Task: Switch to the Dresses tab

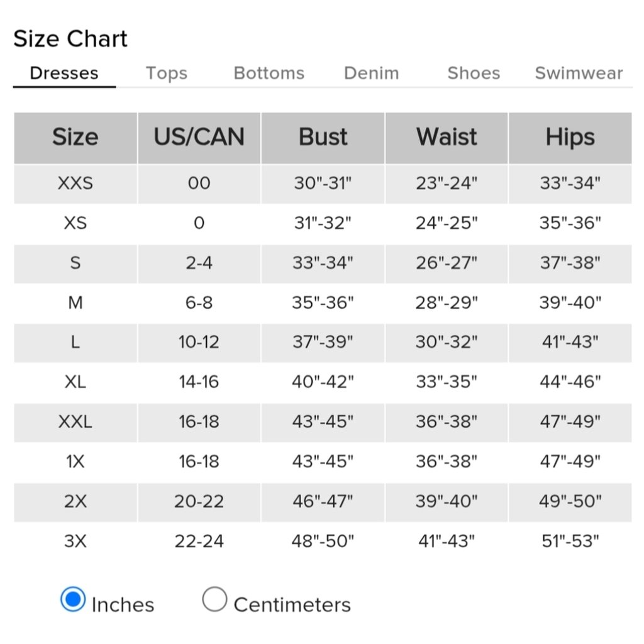Action: click(64, 73)
